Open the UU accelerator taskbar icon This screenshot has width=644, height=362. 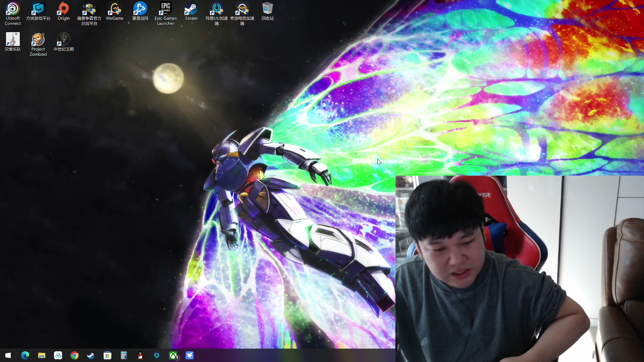(x=157, y=355)
